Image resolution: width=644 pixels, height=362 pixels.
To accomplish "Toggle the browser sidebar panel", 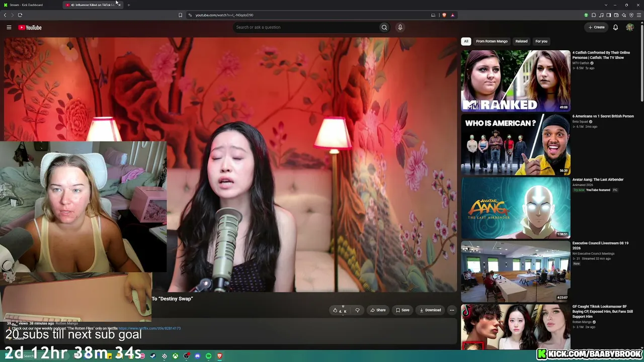I will pos(609,15).
